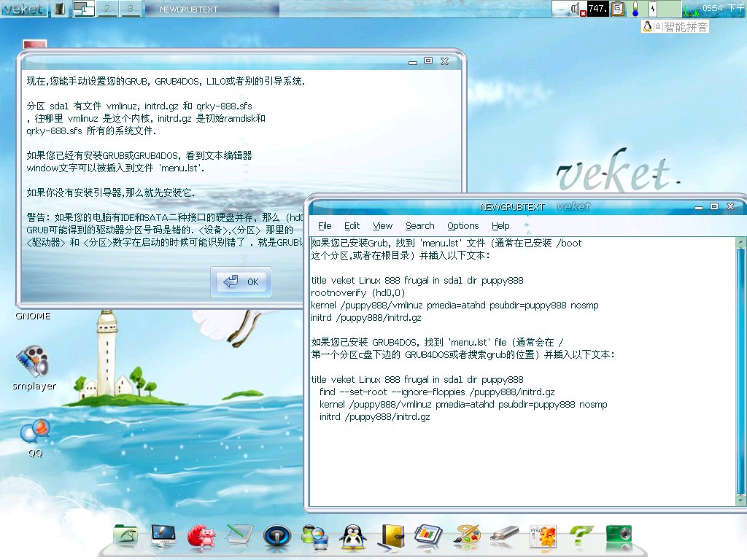Open the USB flash drive dock icon

[x=504, y=534]
